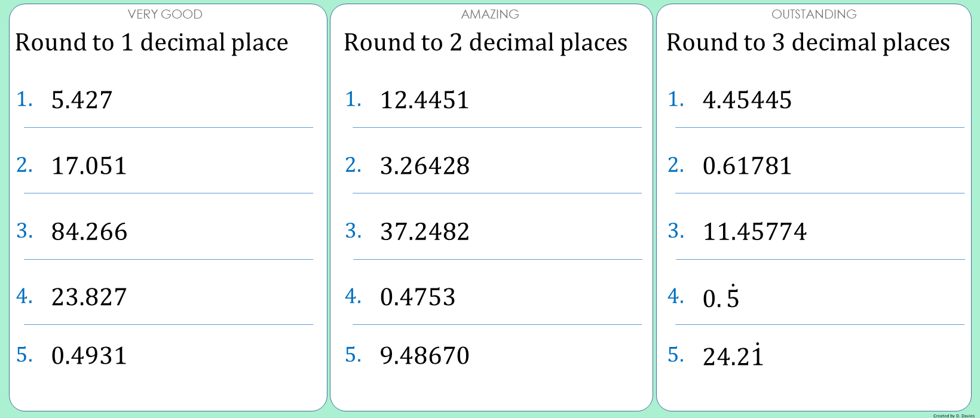Click the number 12.4451
Viewport: 980px width, 418px height.
click(x=424, y=100)
